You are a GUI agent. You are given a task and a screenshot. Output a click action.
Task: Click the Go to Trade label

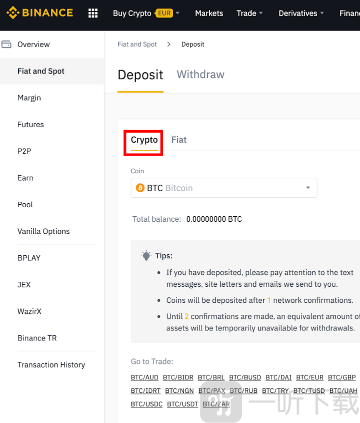[x=152, y=361]
